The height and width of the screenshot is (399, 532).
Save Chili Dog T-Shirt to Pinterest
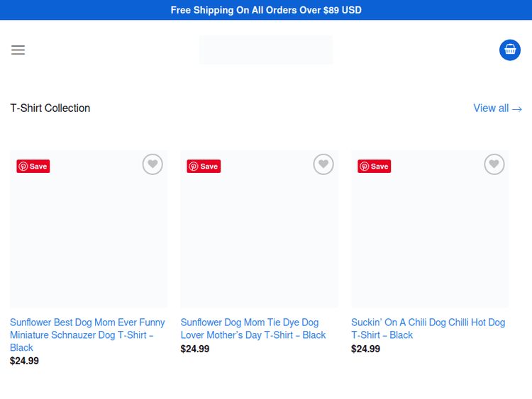click(375, 167)
